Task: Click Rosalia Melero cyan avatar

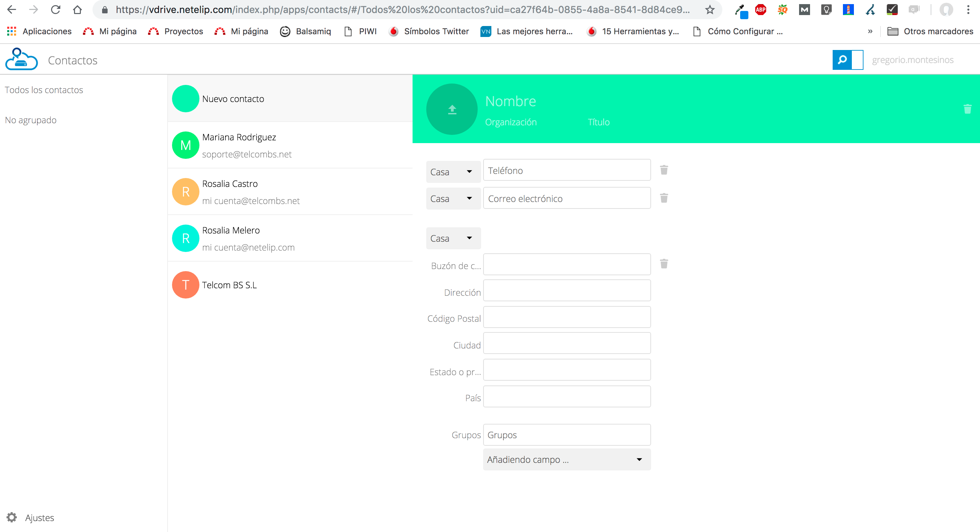Action: 186,238
